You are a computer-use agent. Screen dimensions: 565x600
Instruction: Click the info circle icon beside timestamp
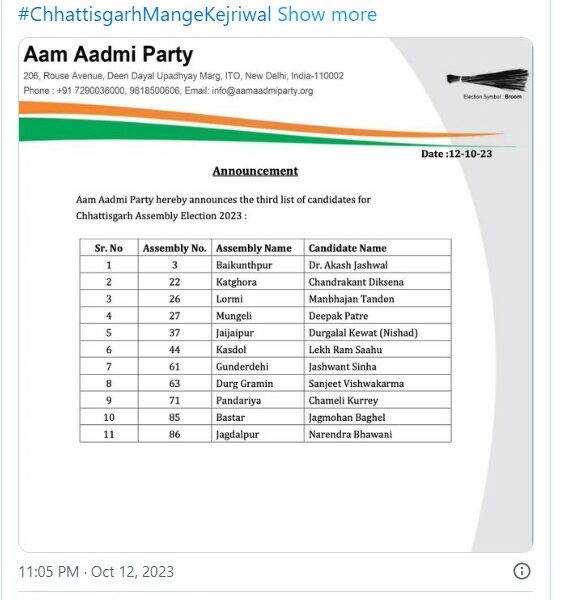coord(521,571)
